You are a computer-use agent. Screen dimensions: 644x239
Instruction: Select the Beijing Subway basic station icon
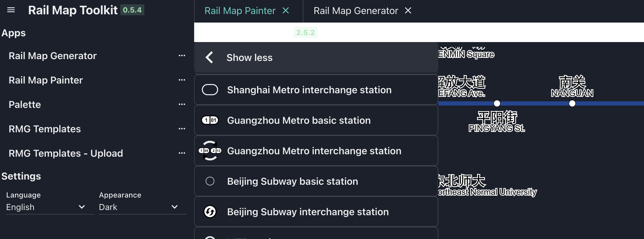pos(210,181)
